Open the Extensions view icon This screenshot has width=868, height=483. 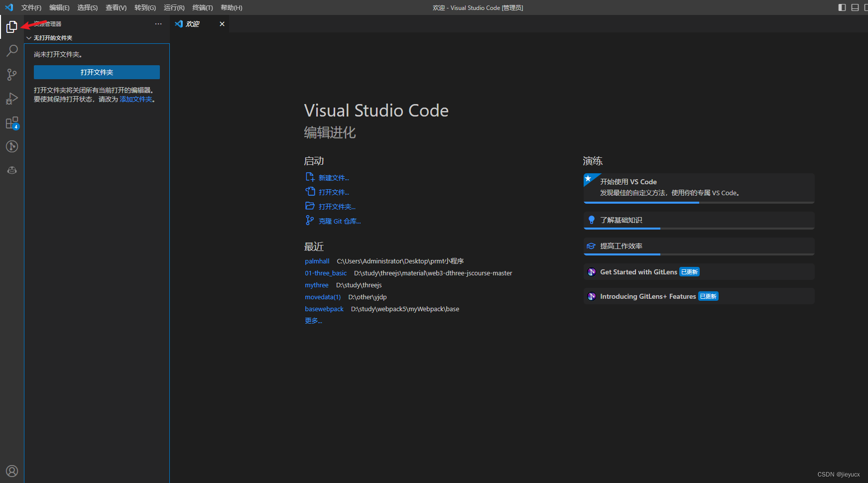(12, 122)
